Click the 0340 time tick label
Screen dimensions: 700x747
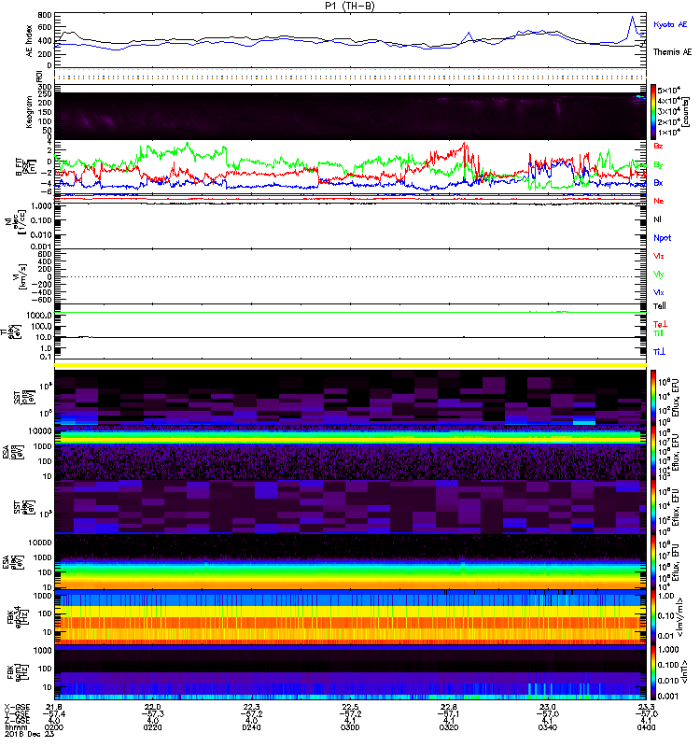click(x=548, y=727)
